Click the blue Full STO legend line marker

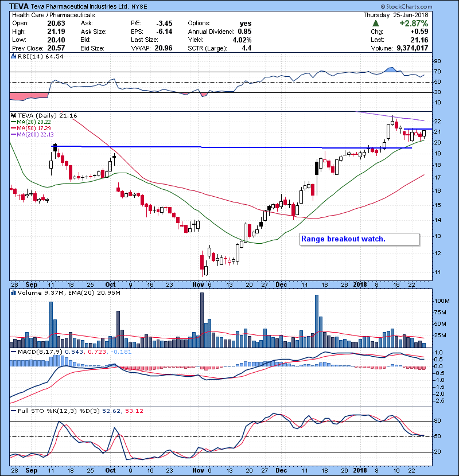click(14, 411)
